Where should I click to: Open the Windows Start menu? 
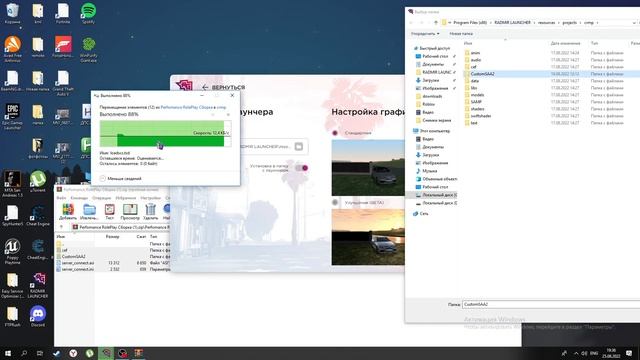(7, 353)
